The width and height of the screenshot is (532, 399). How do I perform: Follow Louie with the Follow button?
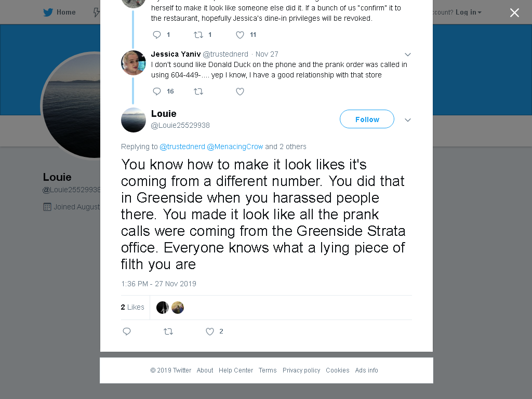[367, 119]
